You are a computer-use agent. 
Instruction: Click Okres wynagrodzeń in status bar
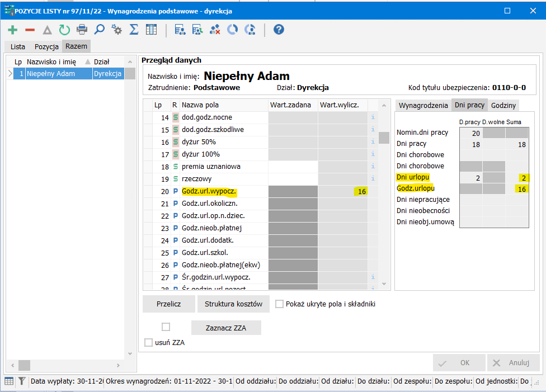pos(168,381)
